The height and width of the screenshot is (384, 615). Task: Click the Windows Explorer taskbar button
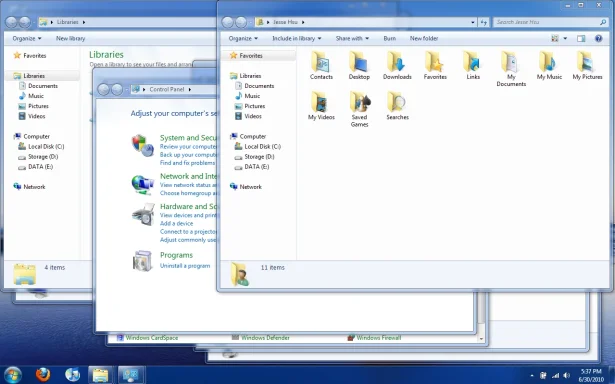(x=100, y=375)
